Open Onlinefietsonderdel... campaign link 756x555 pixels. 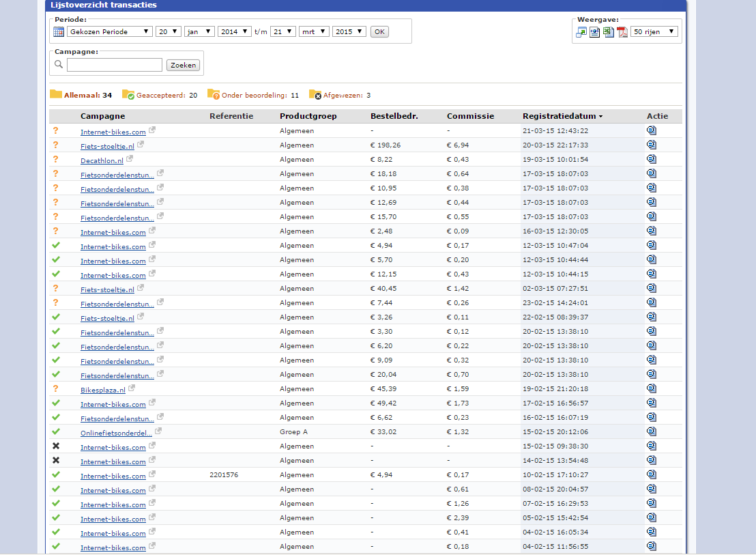(x=116, y=433)
